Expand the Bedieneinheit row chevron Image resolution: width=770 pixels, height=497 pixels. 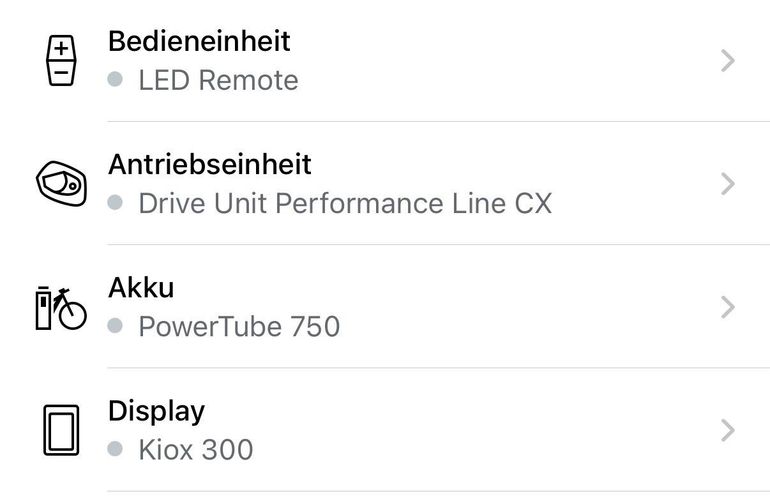click(728, 60)
